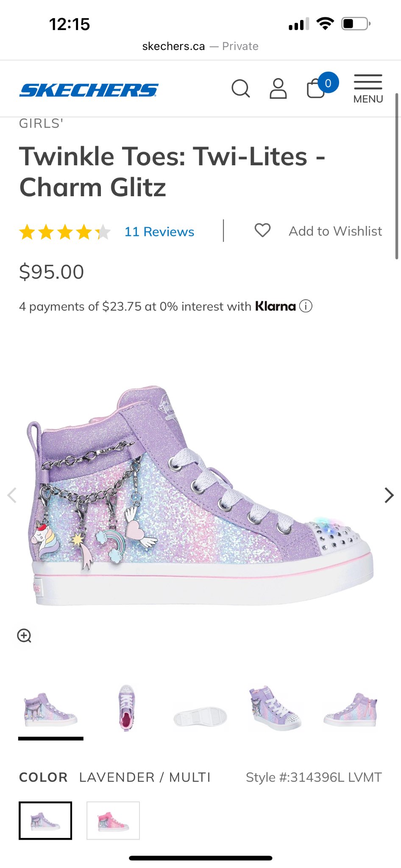The width and height of the screenshot is (401, 868).
Task: Tap the account profile icon
Action: [278, 89]
